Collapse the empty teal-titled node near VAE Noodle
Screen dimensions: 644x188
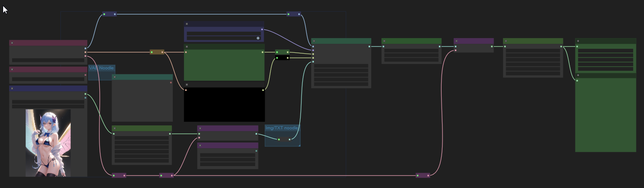115,77
